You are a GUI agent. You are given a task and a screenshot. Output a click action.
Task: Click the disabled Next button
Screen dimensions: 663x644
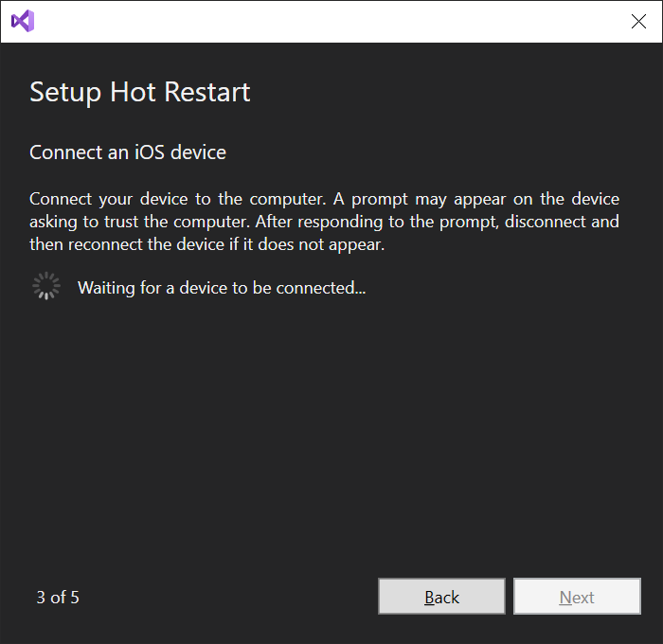tap(577, 597)
